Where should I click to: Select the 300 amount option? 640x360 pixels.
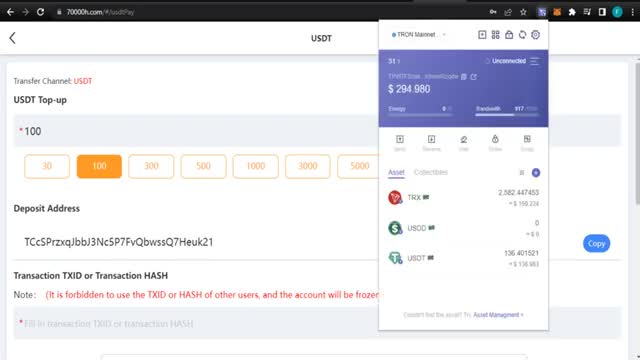click(151, 166)
